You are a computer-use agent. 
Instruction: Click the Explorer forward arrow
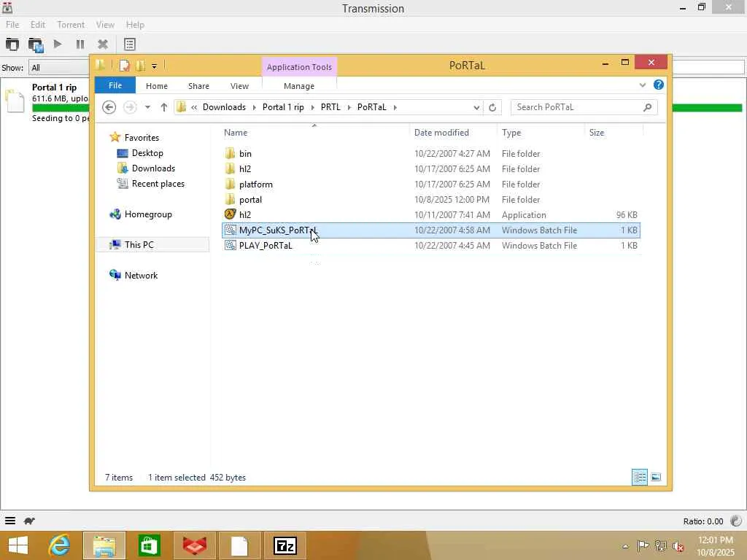click(130, 107)
